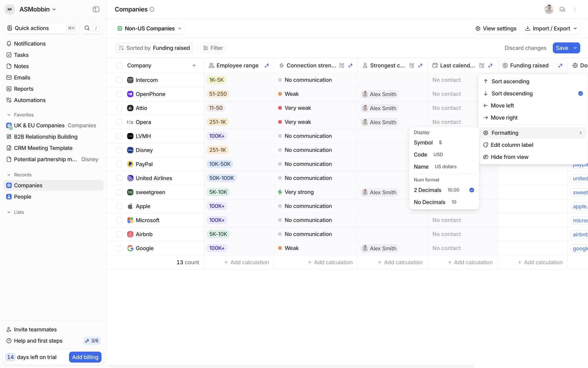
Task: Open Reports in the sidebar
Action: [53, 89]
